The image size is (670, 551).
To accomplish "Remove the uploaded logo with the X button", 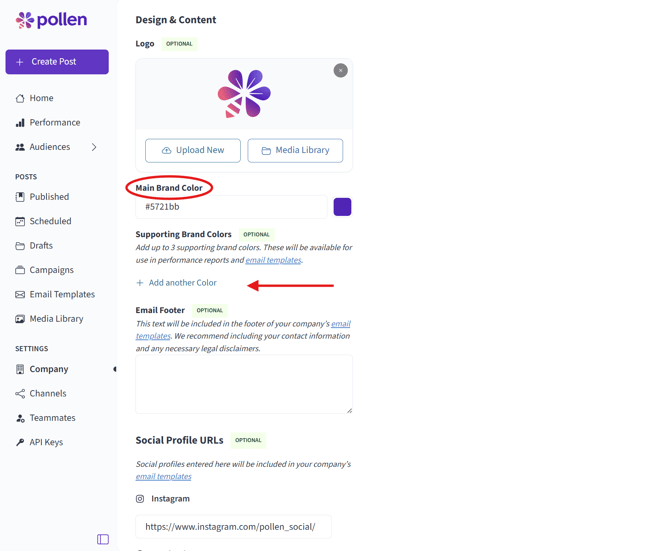I will click(x=341, y=70).
